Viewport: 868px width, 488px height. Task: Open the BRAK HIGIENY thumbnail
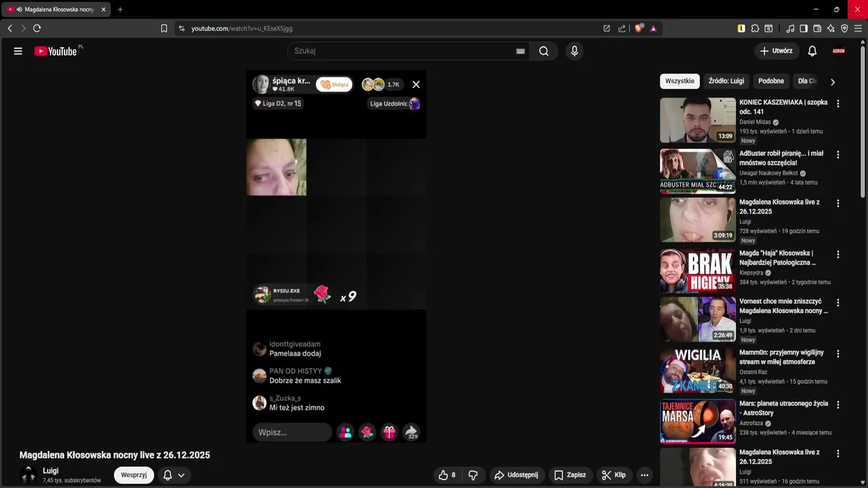tap(698, 271)
